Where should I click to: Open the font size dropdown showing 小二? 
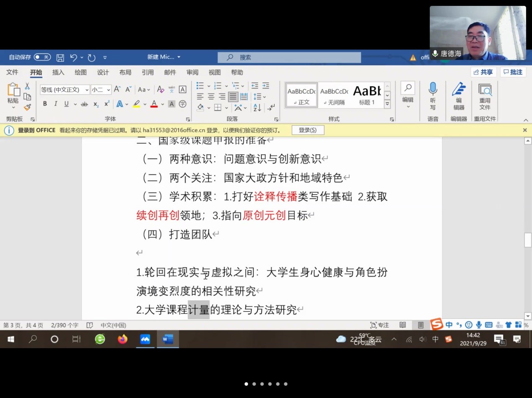(101, 90)
